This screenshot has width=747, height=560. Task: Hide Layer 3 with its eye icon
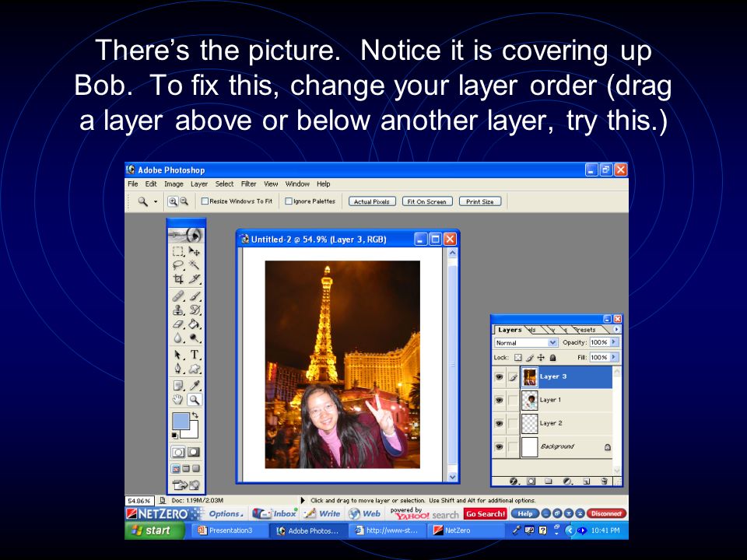pos(499,376)
